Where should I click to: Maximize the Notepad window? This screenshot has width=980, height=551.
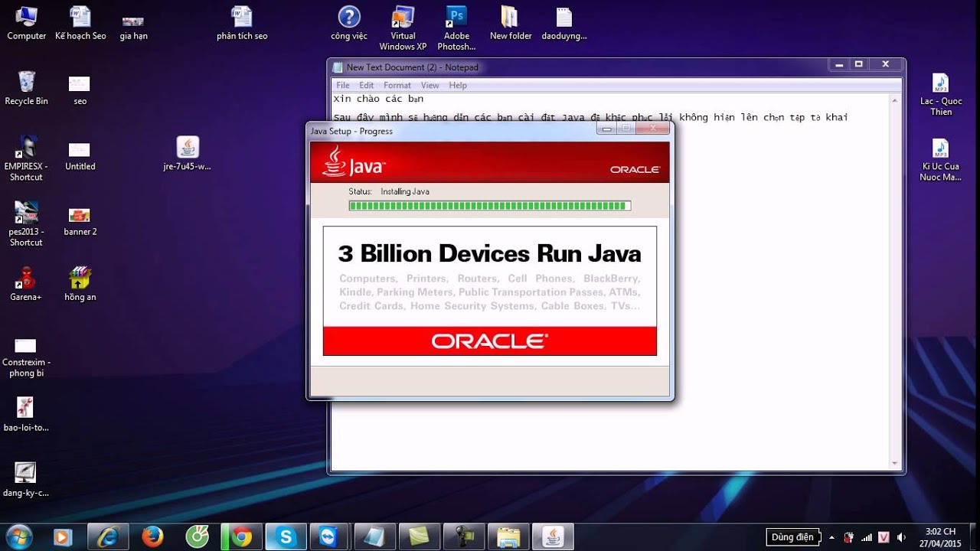point(858,64)
